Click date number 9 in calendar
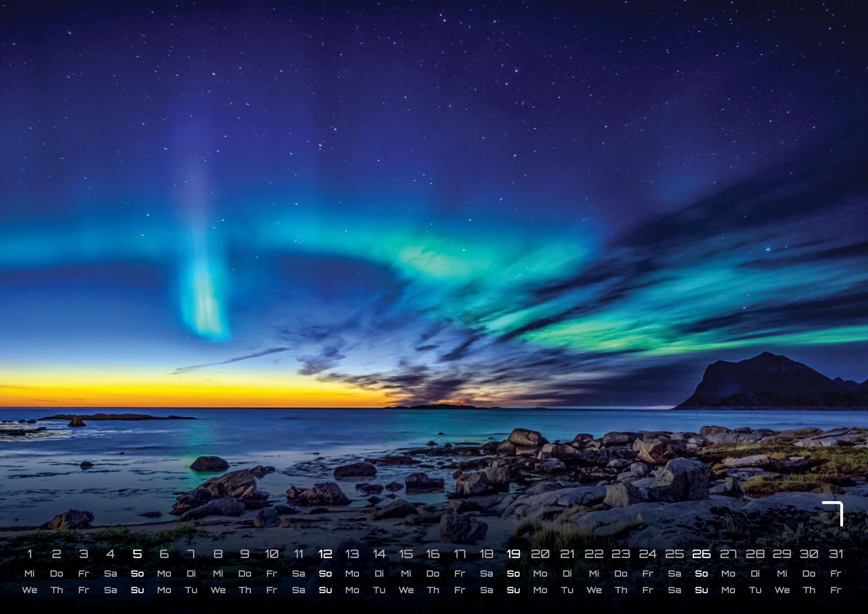 245,554
